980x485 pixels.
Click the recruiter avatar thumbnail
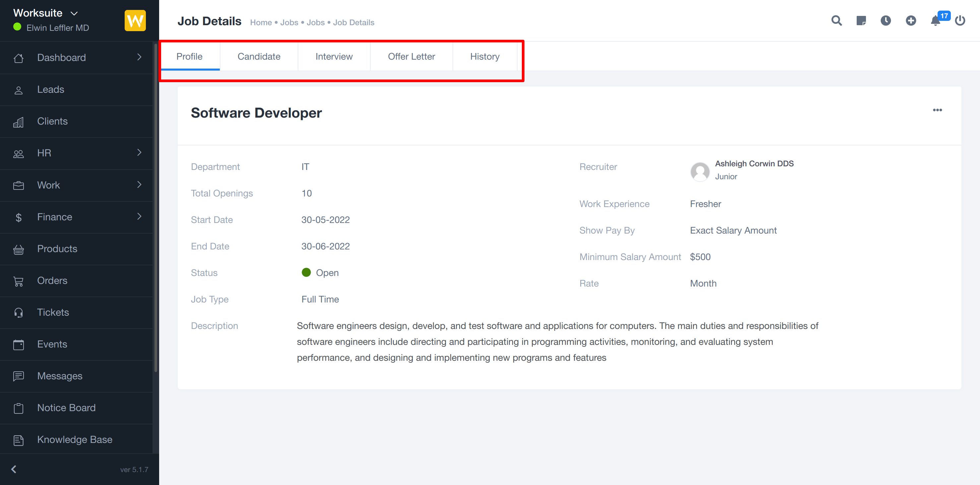(700, 171)
